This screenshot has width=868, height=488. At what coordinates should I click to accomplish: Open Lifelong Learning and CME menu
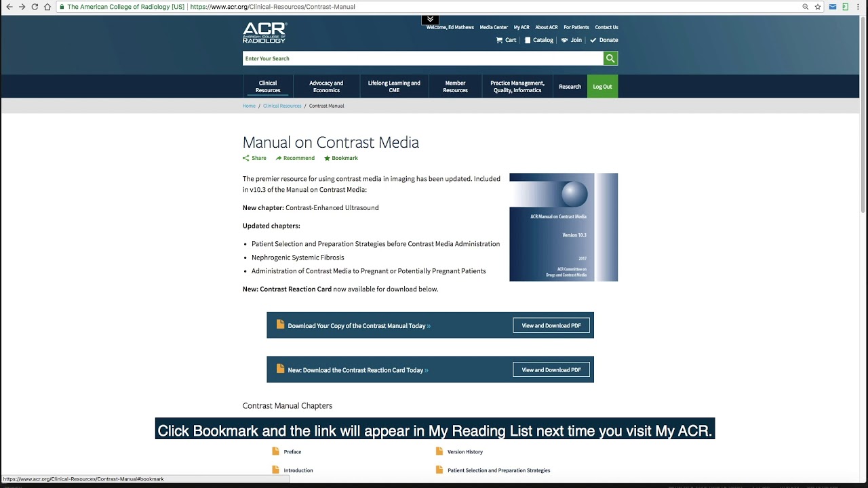point(394,87)
